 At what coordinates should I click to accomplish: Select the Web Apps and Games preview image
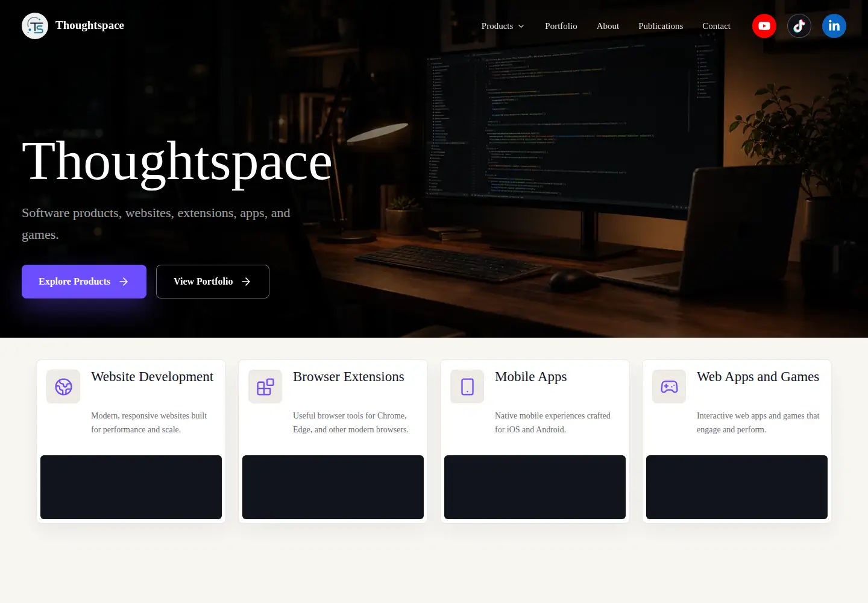[737, 487]
